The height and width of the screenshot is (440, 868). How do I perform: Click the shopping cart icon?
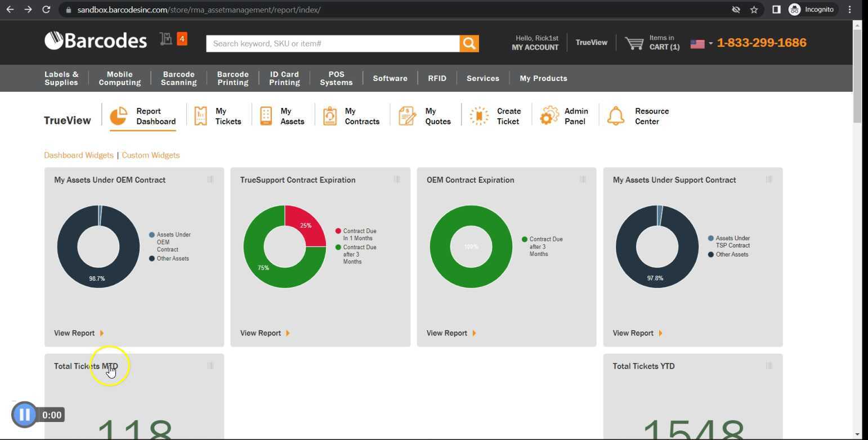[x=634, y=43]
